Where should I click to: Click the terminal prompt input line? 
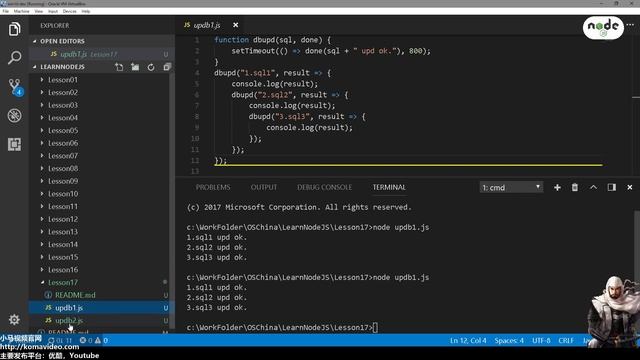pyautogui.click(x=282, y=327)
